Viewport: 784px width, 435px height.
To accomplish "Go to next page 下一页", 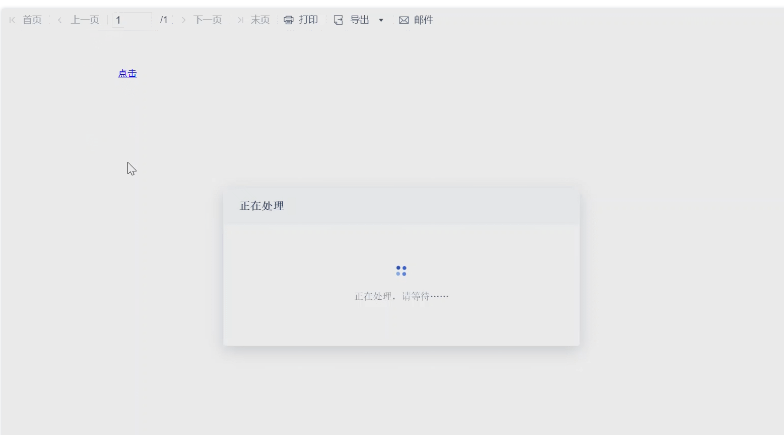I will tap(208, 20).
